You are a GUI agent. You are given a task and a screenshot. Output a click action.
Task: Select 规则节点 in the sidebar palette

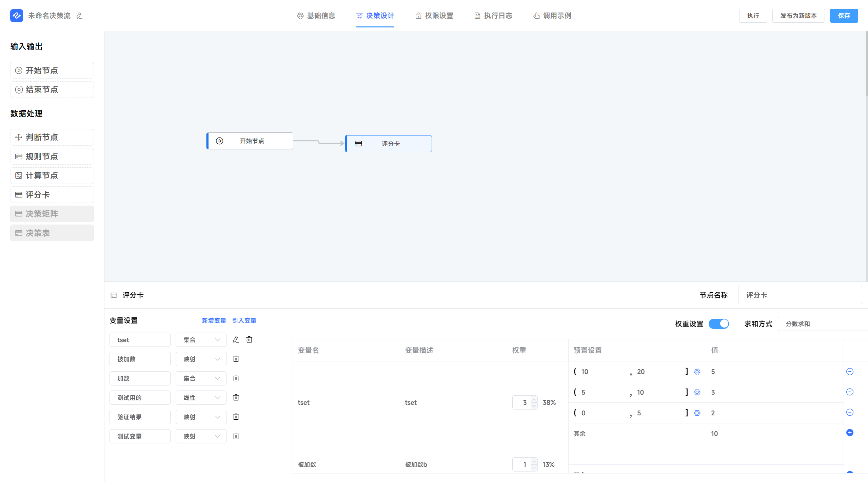[x=52, y=156]
